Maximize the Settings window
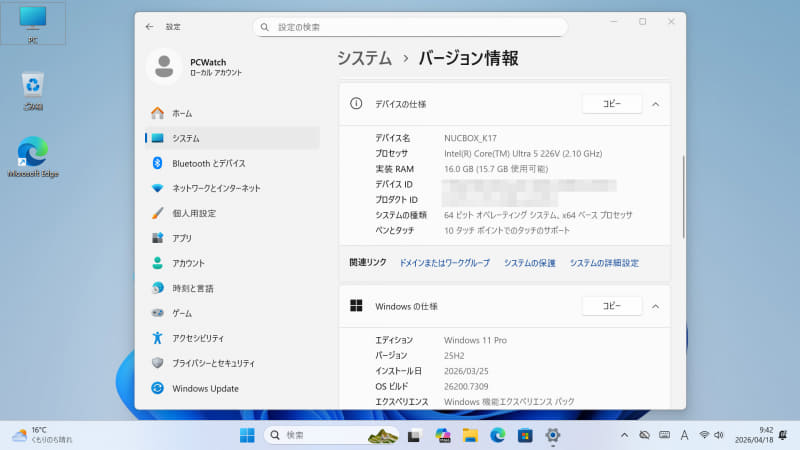Viewport: 800px width, 450px height. 642,21
